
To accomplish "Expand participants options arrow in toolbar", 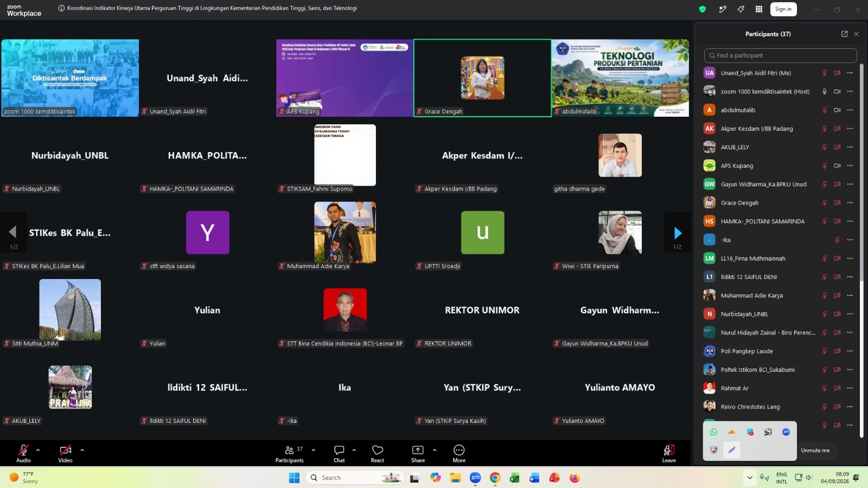I will [x=313, y=450].
